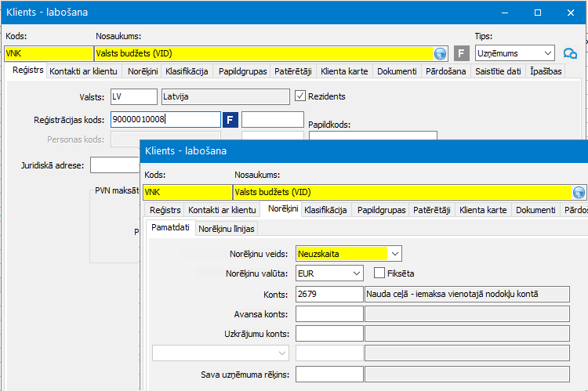Select the Pamatdati subtab
Image resolution: width=588 pixels, height=391 pixels.
[x=170, y=228]
